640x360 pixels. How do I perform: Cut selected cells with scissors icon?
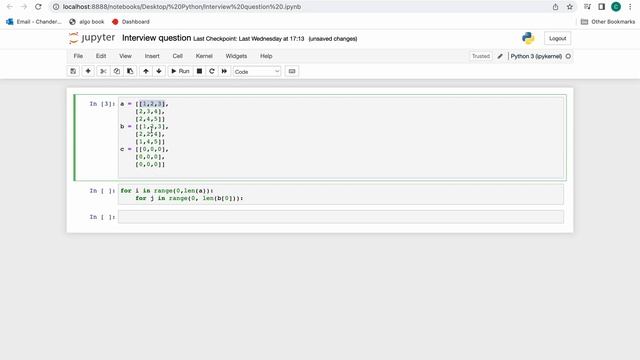[x=103, y=71]
